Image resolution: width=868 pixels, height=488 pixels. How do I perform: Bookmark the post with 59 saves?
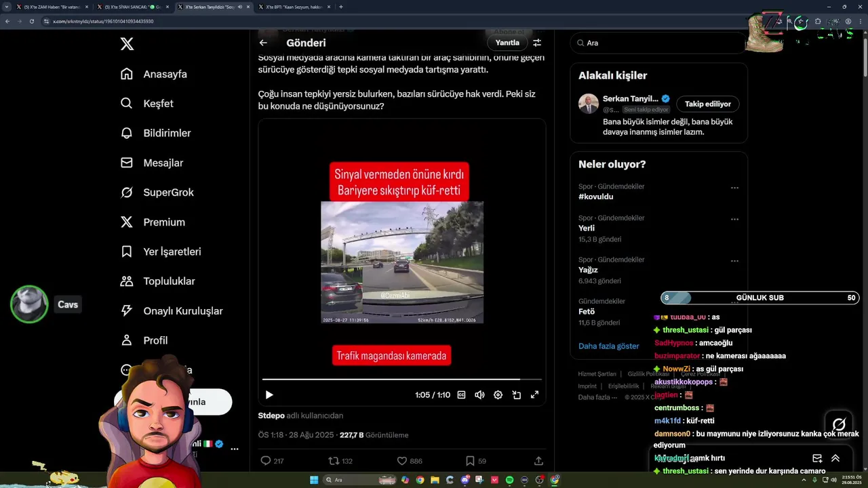pyautogui.click(x=470, y=461)
